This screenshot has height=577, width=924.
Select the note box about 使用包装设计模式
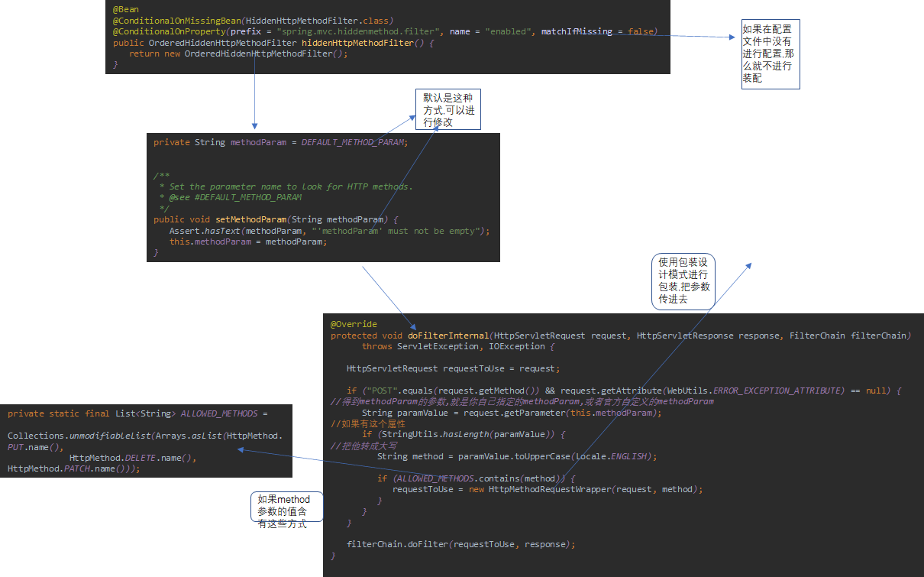[683, 281]
